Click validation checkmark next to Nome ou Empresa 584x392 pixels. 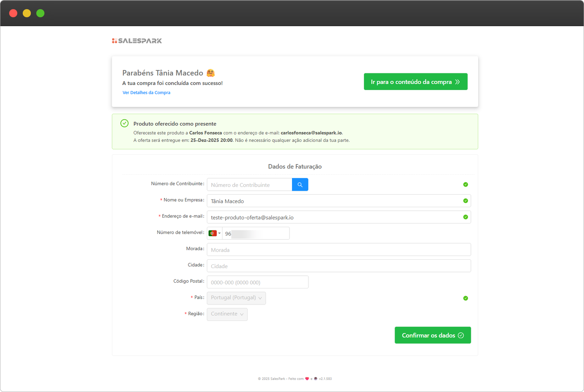[x=465, y=201]
